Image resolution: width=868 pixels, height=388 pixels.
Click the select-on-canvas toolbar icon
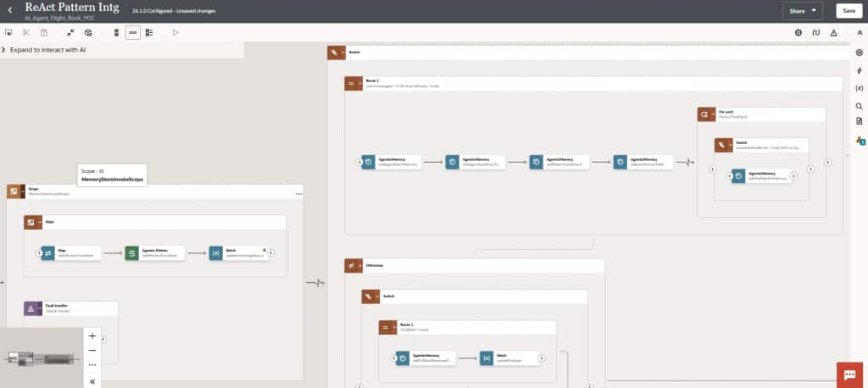[x=8, y=33]
